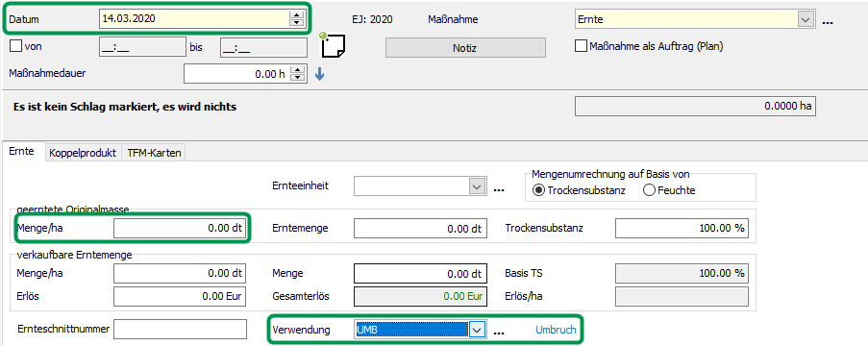
Task: Click the blue down arrow beside Maßnahmedauer
Action: click(x=319, y=74)
